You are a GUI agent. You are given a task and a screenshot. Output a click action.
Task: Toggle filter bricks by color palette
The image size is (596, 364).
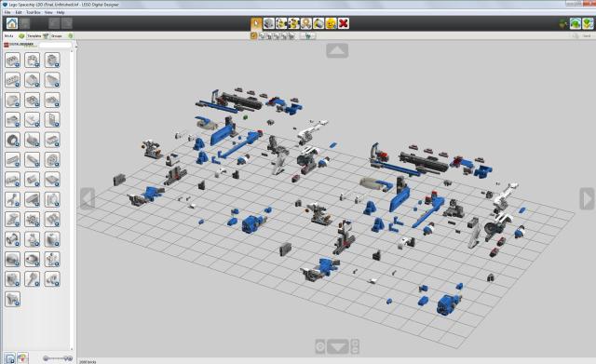pos(22,357)
